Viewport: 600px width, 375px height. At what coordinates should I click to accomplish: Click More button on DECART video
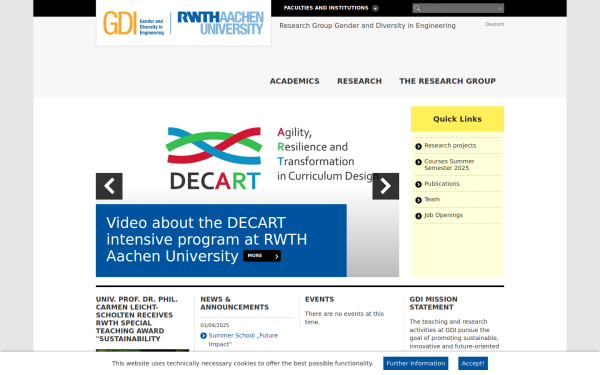[262, 256]
